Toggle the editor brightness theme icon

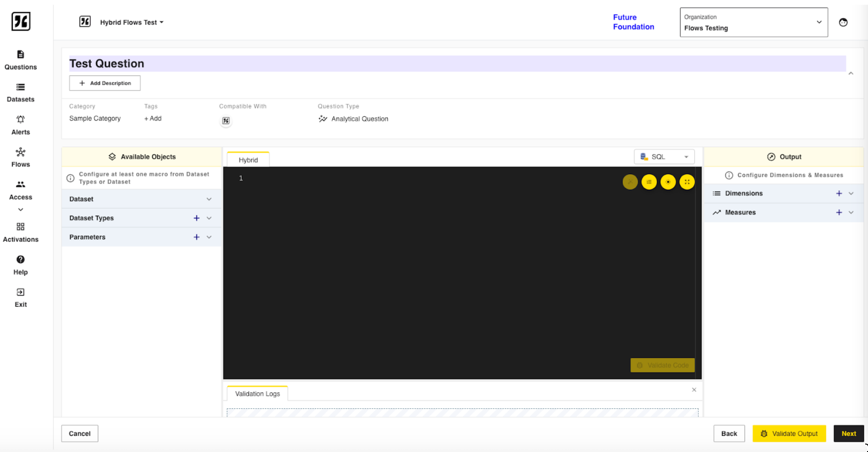point(668,182)
